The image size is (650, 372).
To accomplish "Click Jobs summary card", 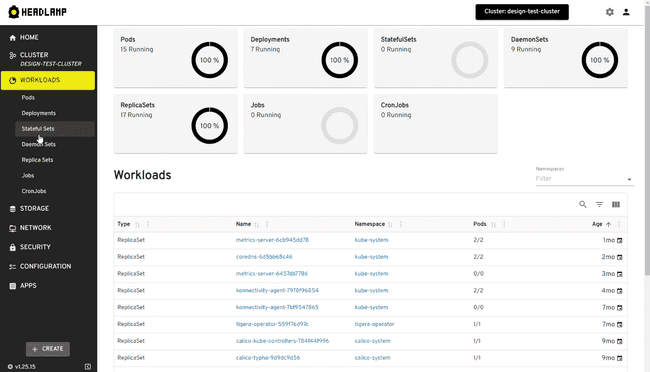I will [x=306, y=124].
